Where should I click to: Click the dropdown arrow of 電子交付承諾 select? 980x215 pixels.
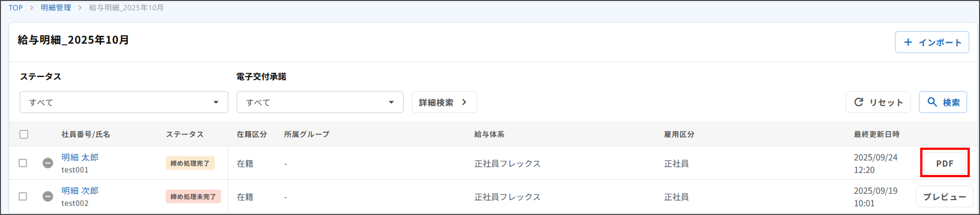pos(391,102)
